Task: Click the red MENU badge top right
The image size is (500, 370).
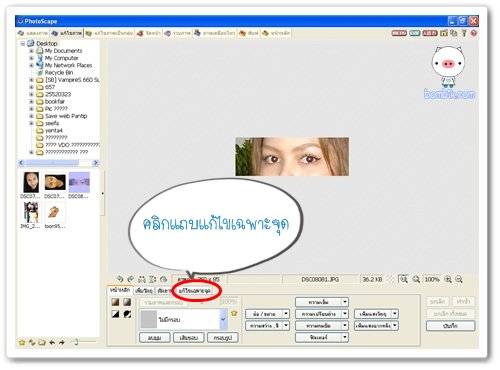Action: pyautogui.click(x=399, y=33)
